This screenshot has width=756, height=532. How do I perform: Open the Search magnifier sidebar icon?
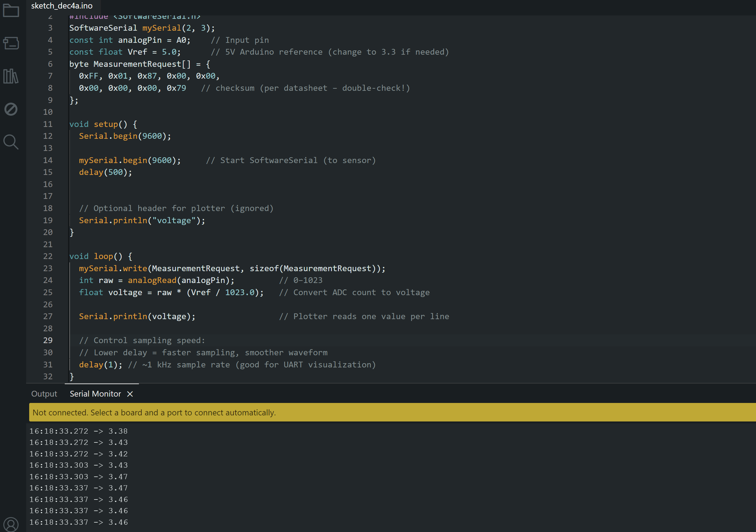[x=11, y=142]
